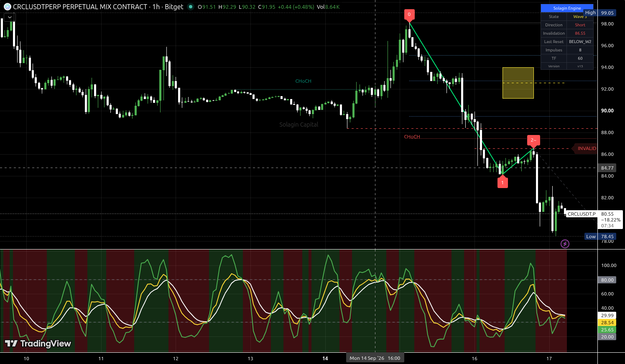Click the Vol 8.64K legend value

pyautogui.click(x=328, y=7)
